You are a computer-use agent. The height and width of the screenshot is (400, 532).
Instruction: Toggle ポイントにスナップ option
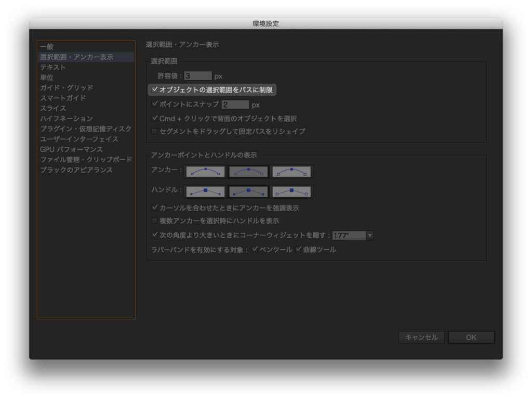point(154,104)
